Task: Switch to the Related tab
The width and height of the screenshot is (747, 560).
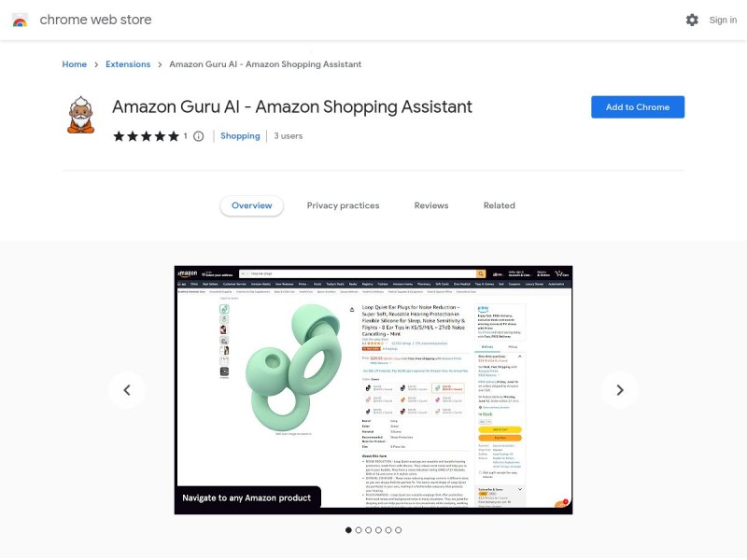Action: pos(500,205)
